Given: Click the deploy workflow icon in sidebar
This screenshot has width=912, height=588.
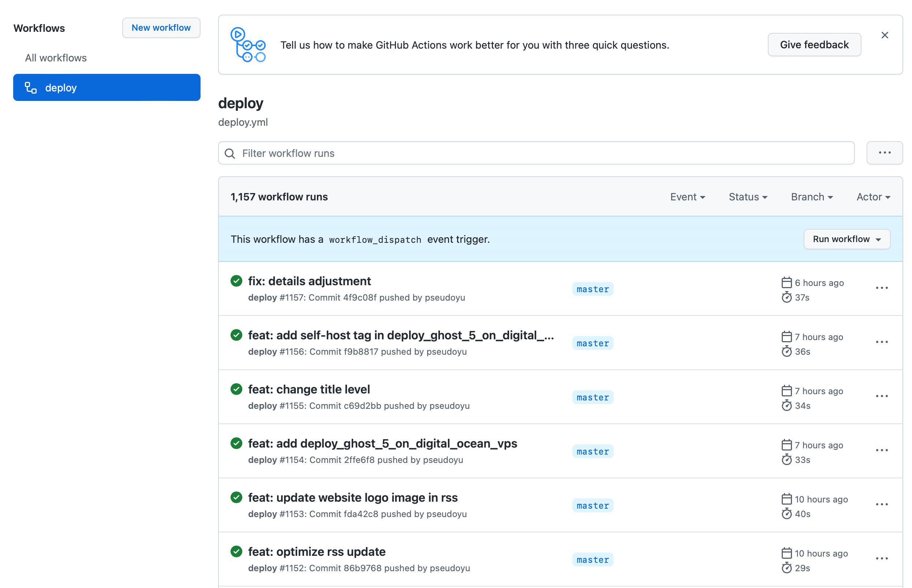Looking at the screenshot, I should coord(31,87).
